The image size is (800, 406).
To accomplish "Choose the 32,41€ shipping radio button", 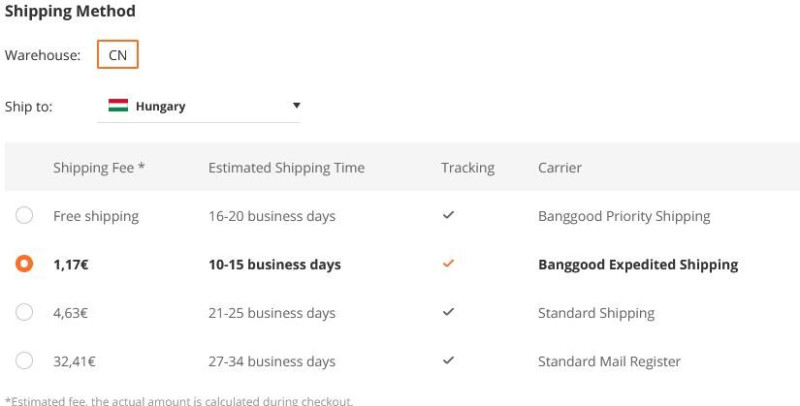I will 24,360.
